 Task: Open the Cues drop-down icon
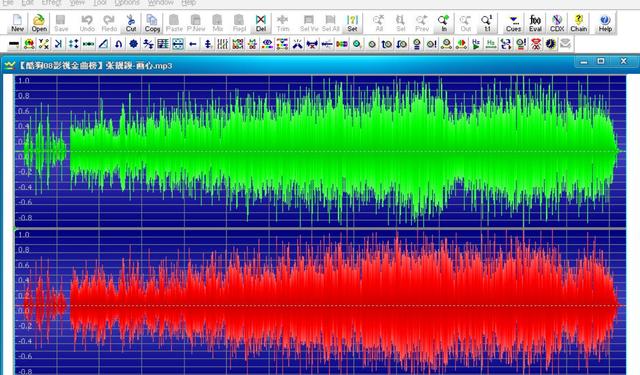click(x=513, y=23)
